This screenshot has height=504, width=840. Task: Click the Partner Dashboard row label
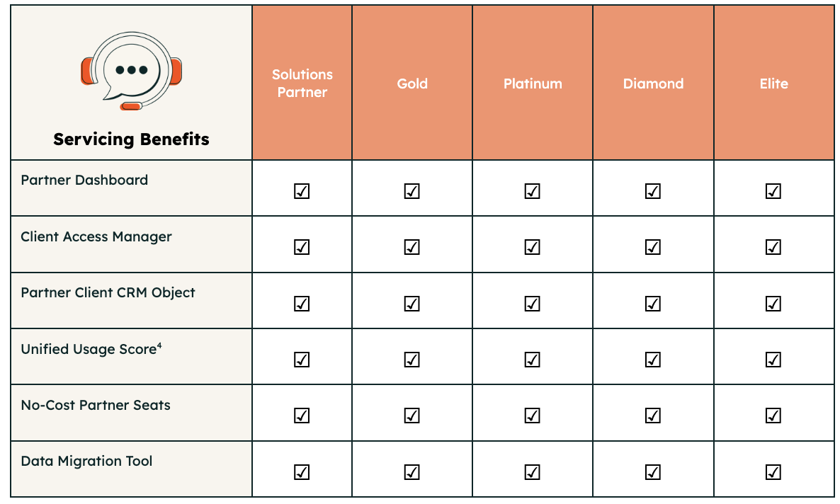(x=84, y=180)
